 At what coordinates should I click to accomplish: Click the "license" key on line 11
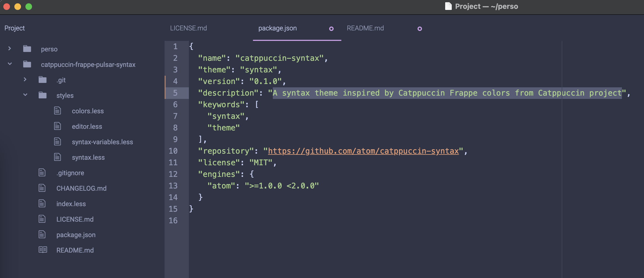(x=219, y=162)
